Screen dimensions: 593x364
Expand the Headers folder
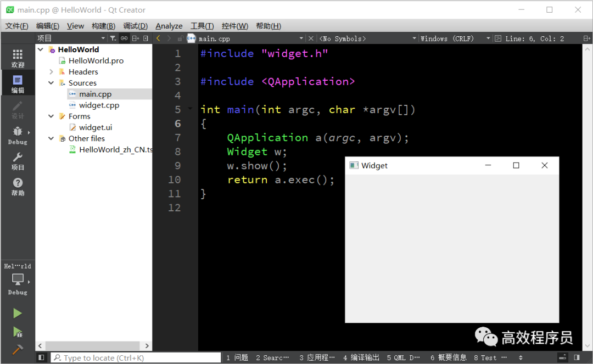(x=51, y=72)
